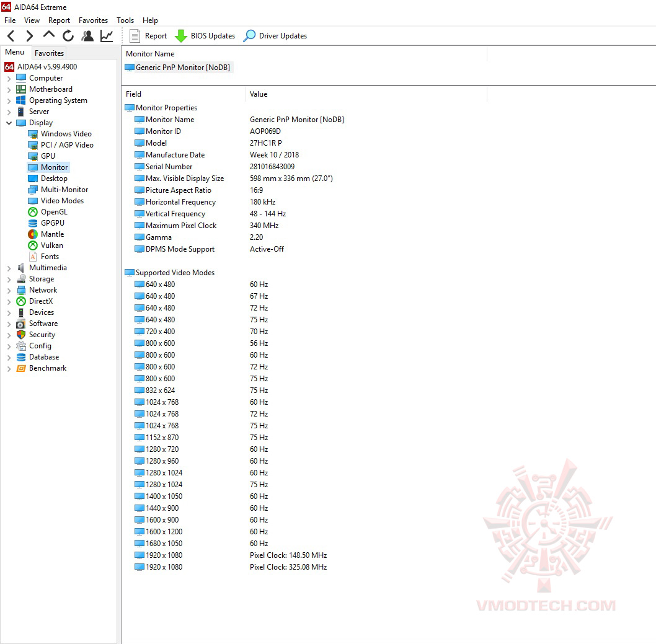Select the Vertical Frequency row

[306, 214]
